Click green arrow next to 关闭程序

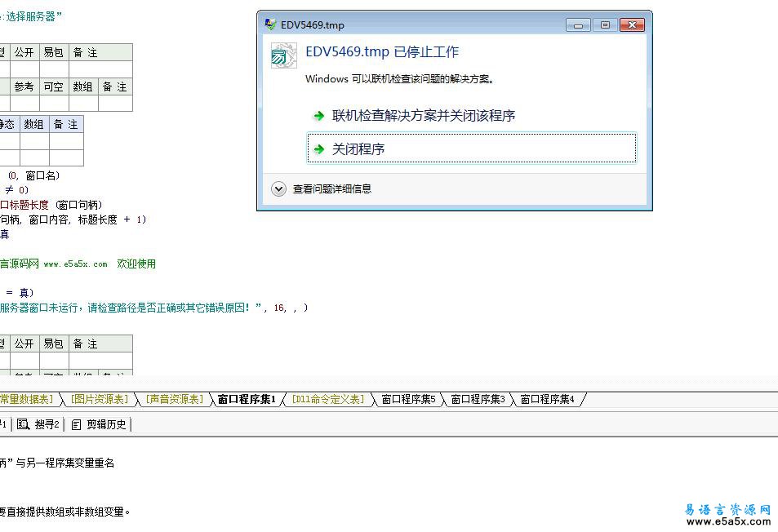click(318, 149)
